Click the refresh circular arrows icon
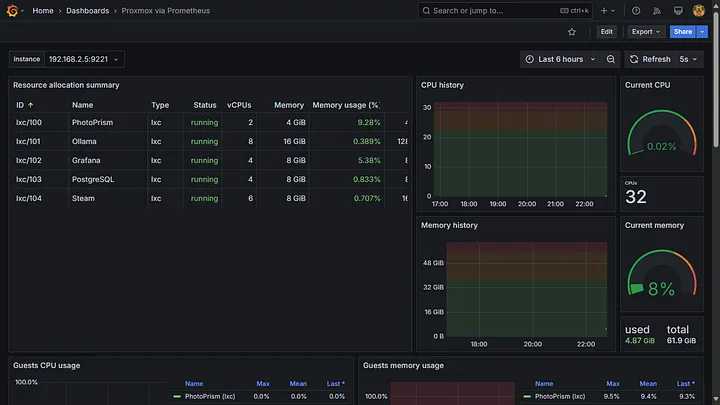The height and width of the screenshot is (405, 720). coord(634,59)
